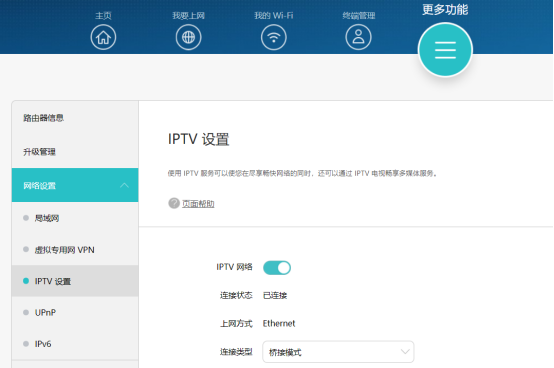Click the IPTV 设置 page heading
This screenshot has width=554, height=368.
199,139
